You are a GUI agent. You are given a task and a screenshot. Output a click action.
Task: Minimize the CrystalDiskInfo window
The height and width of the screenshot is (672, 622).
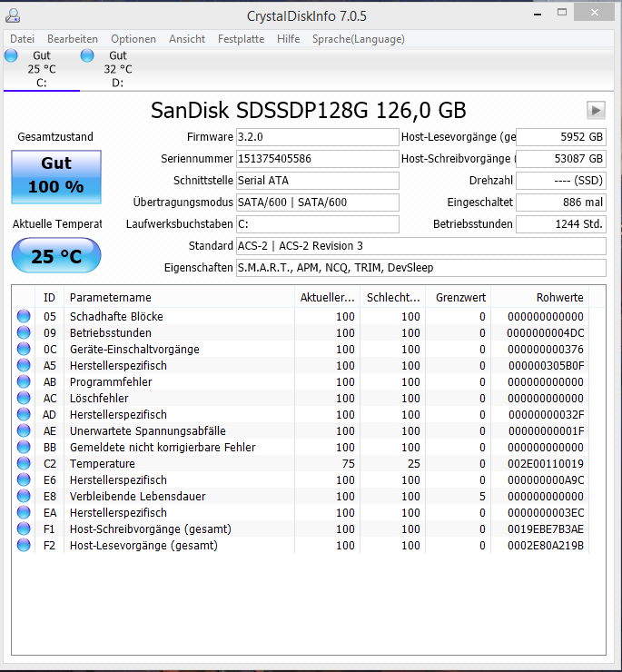pos(538,14)
